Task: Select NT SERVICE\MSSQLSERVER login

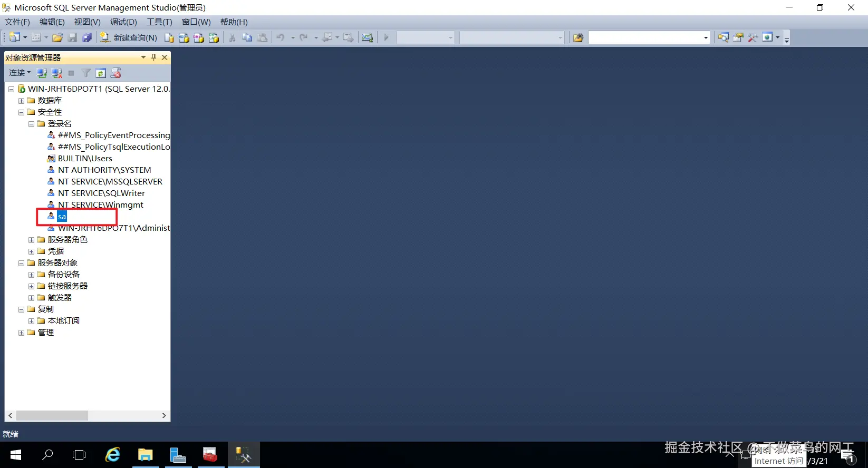Action: [x=110, y=182]
